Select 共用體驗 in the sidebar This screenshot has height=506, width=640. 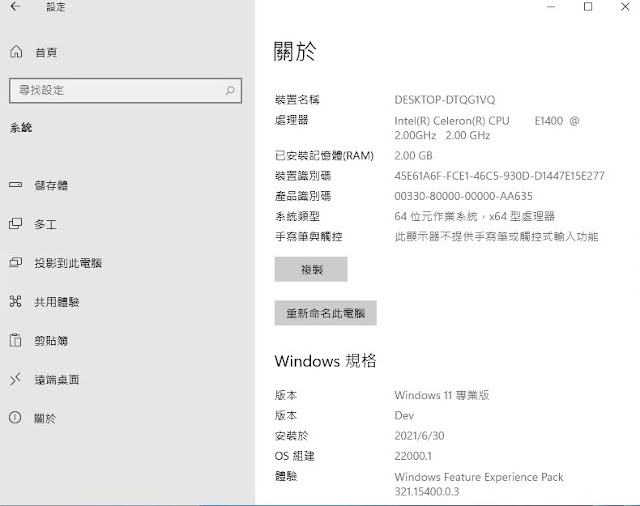(x=57, y=302)
